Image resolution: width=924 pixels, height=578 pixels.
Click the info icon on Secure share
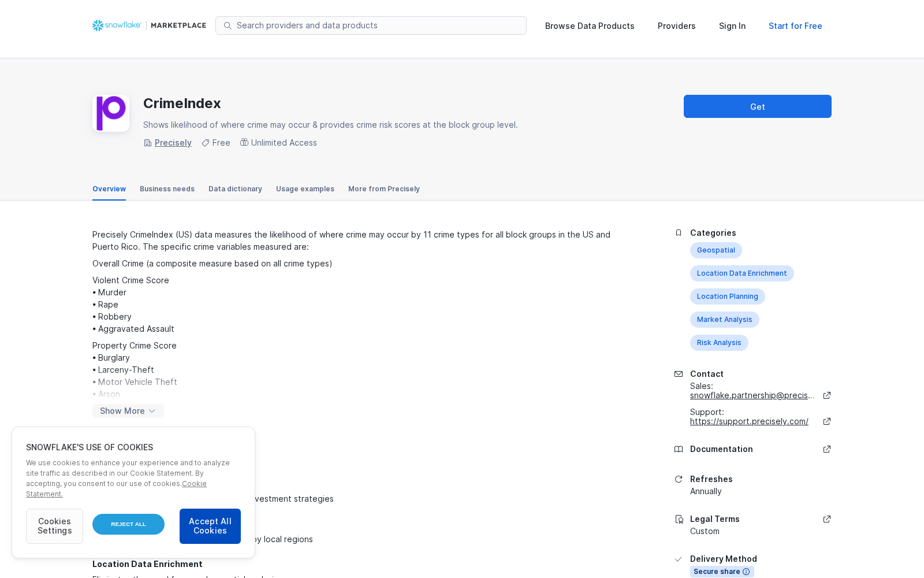pyautogui.click(x=746, y=572)
